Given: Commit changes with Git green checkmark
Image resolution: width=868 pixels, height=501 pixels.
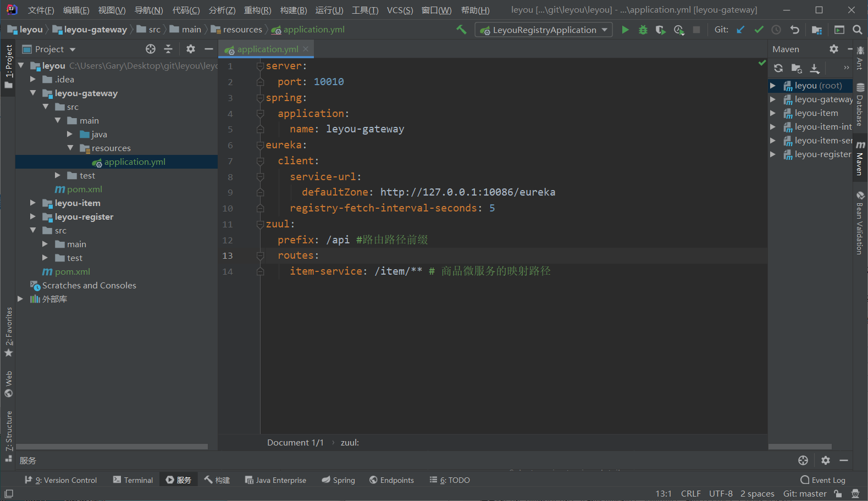Looking at the screenshot, I should pos(759,30).
